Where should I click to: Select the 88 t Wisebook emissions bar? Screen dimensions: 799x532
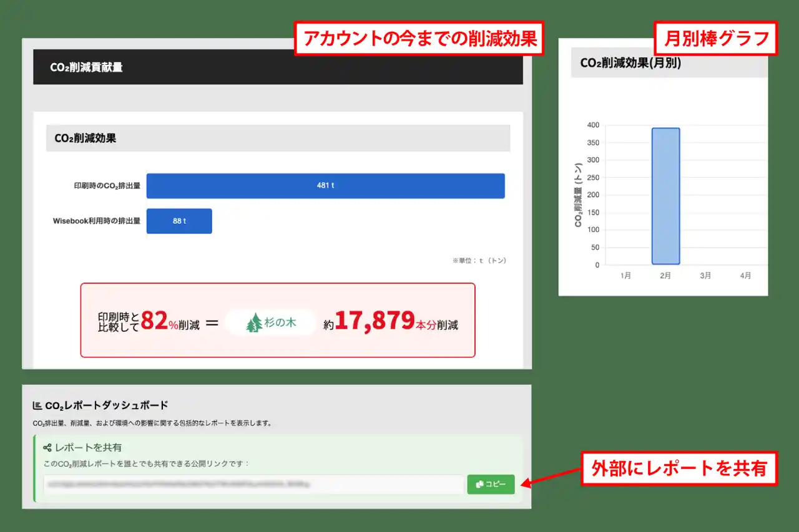179,221
